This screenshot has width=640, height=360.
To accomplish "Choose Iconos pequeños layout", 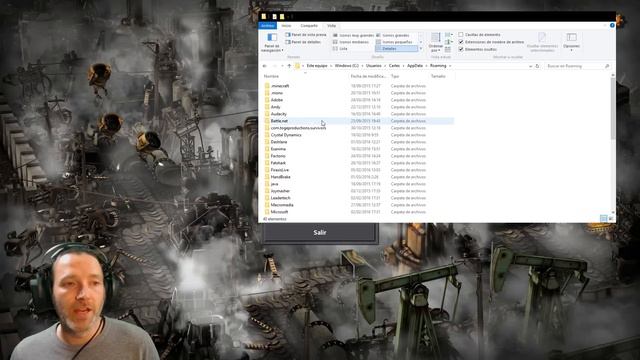I will pyautogui.click(x=394, y=42).
